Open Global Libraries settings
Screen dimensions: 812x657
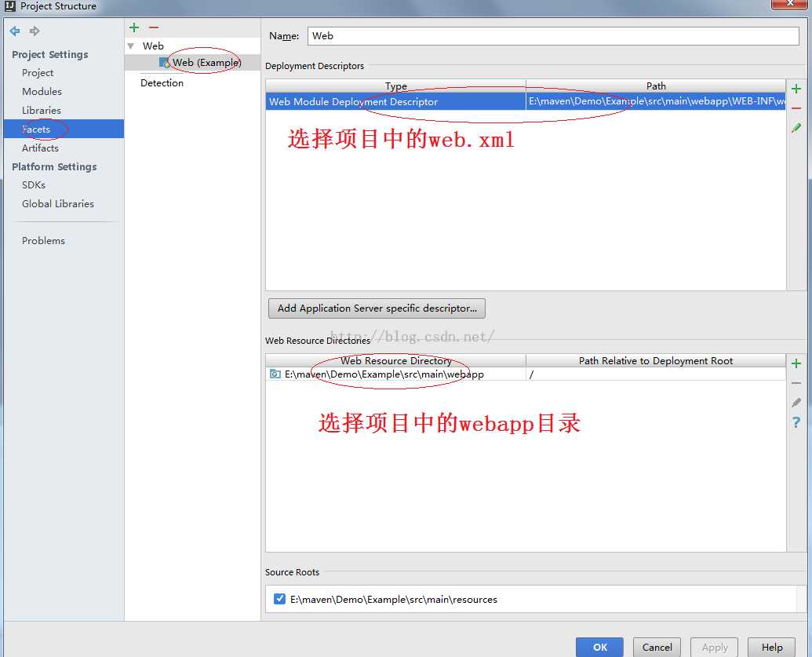[58, 203]
